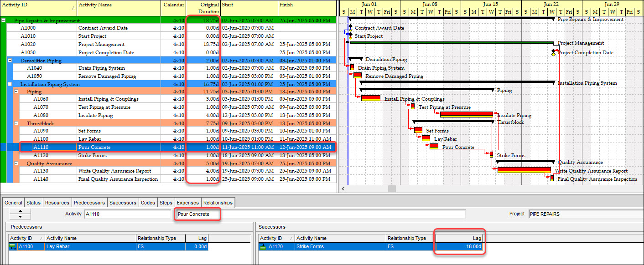Open the Expenses tab
The image size is (644, 265).
(x=187, y=203)
